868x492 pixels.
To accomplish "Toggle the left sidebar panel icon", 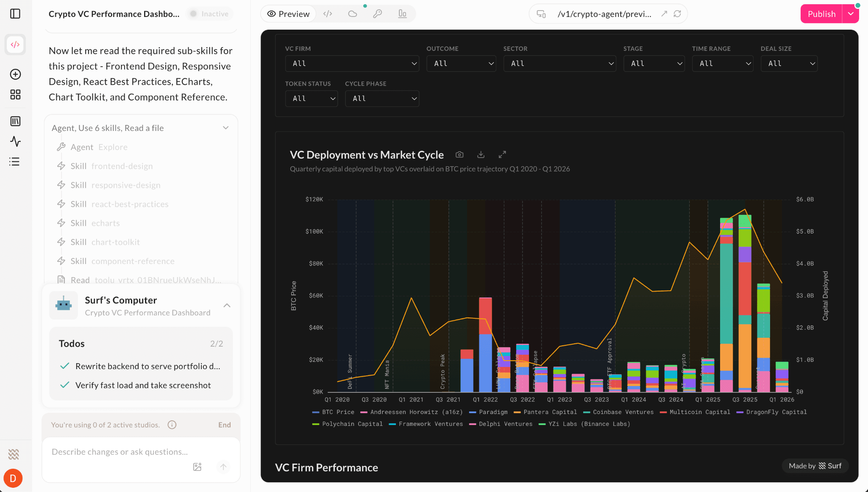I will (x=15, y=14).
